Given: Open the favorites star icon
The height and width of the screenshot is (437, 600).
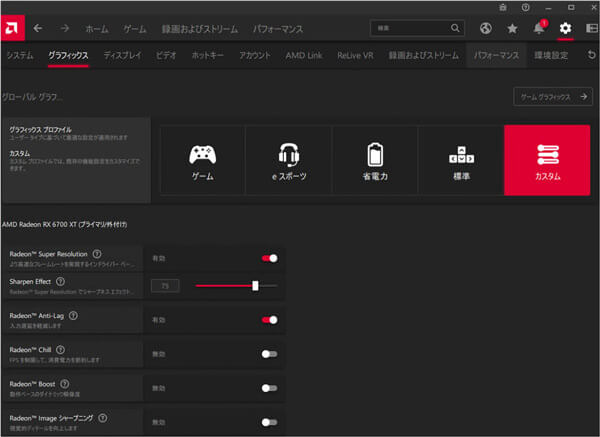Looking at the screenshot, I should (x=512, y=28).
